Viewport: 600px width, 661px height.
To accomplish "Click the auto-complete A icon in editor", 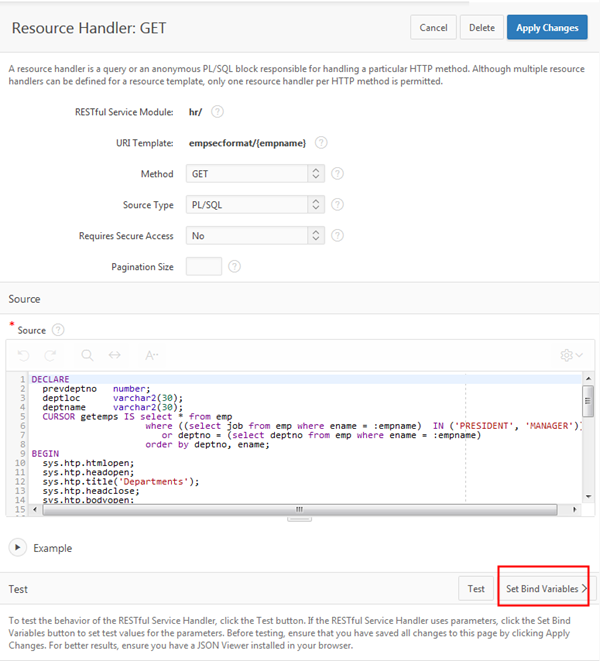I will pyautogui.click(x=152, y=355).
